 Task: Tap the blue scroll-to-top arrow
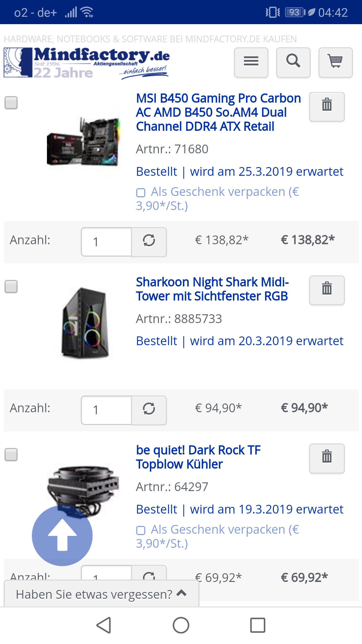pos(62,535)
